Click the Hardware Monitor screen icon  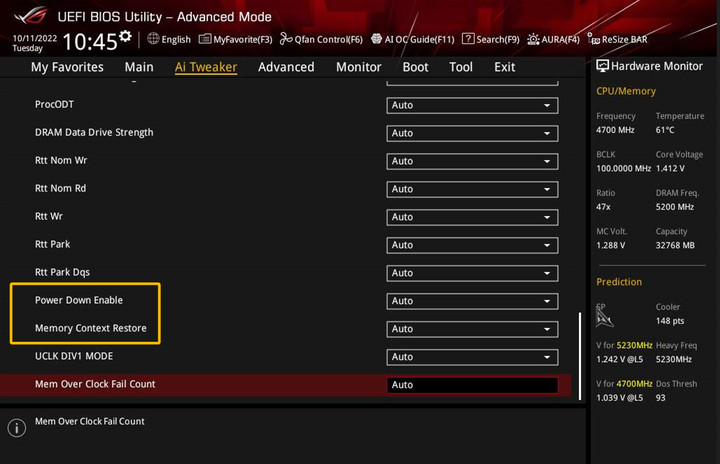click(602, 66)
